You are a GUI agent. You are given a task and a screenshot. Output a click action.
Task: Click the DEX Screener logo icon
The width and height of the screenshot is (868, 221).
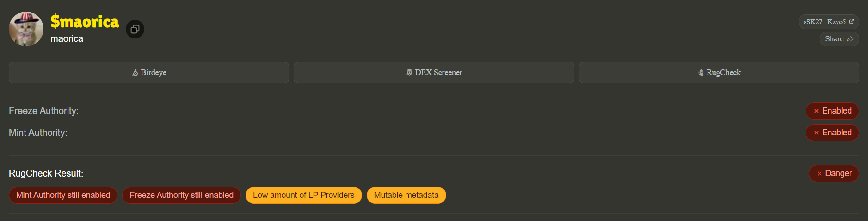coord(409,73)
